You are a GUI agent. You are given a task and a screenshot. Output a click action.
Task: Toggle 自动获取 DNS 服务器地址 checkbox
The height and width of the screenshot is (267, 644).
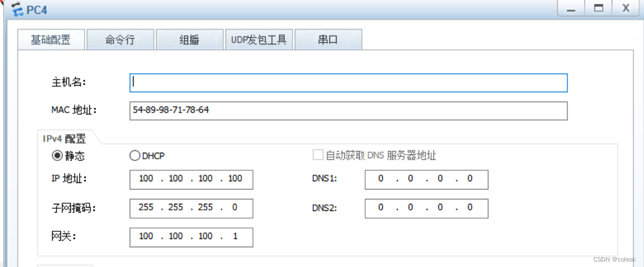pyautogui.click(x=318, y=155)
